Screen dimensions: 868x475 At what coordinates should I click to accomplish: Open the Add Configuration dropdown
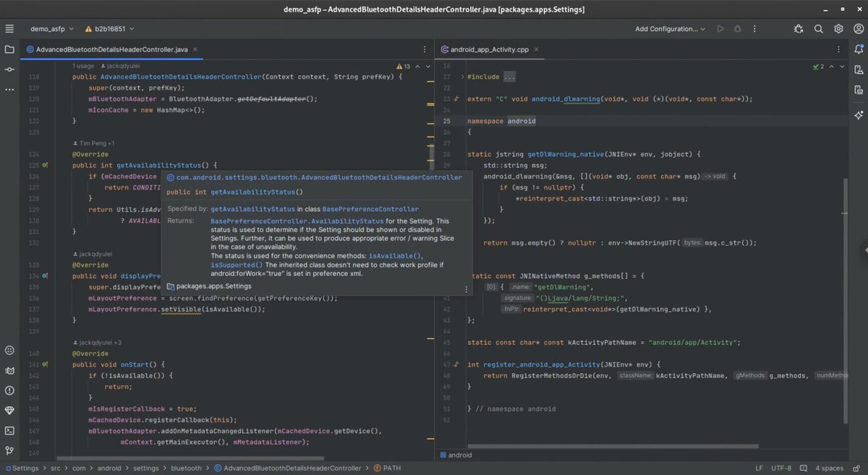tap(670, 29)
